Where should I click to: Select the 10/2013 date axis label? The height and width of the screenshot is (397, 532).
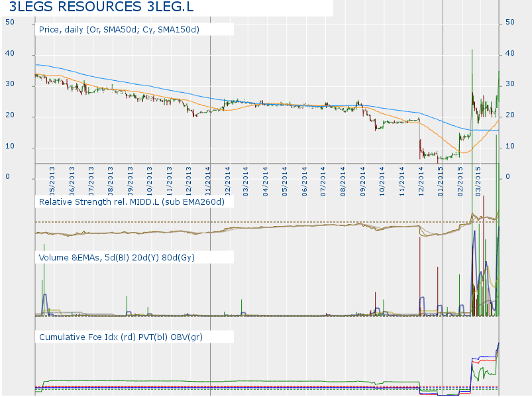(150, 182)
